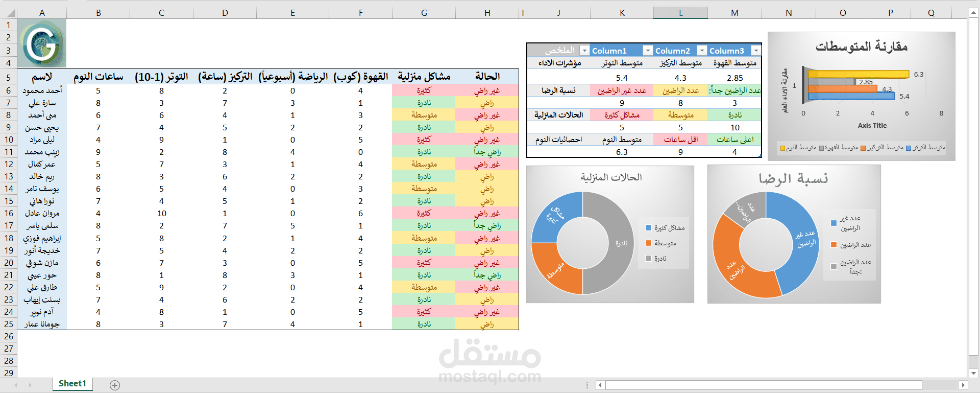Image resolution: width=980 pixels, height=393 pixels.
Task: Select the name cell زينب محمد
Action: point(42,152)
